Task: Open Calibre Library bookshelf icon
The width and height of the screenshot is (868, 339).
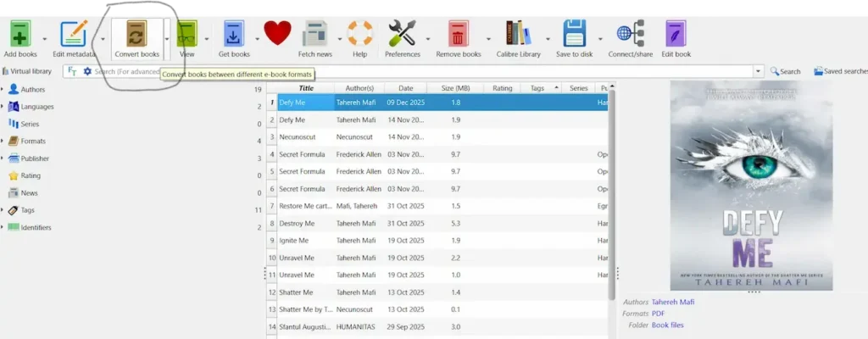Action: point(518,33)
